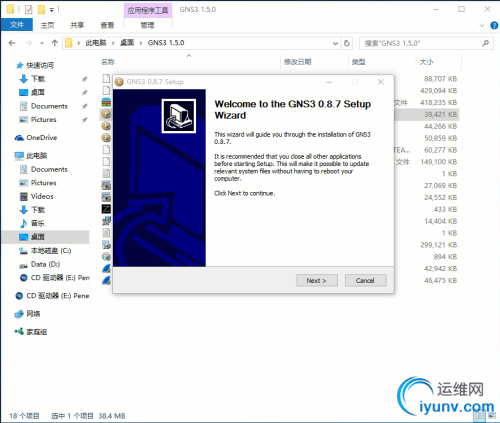
Task: Cancel the GNS3 0.8.7 setup
Action: click(x=365, y=280)
